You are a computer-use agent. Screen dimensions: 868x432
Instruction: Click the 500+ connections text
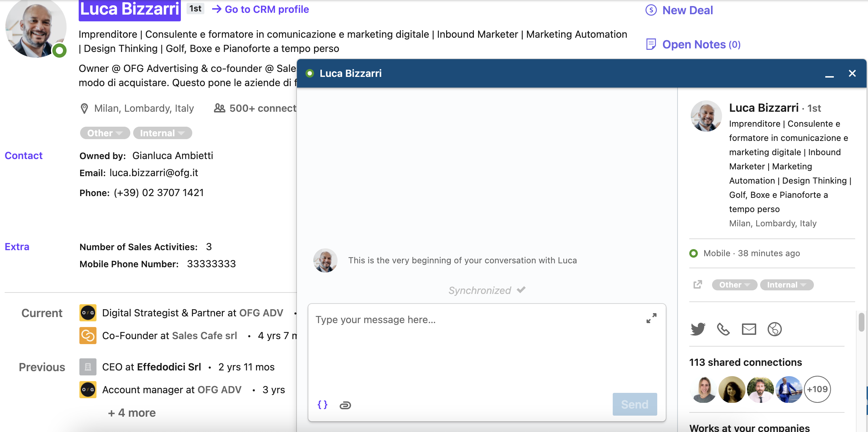click(x=263, y=108)
